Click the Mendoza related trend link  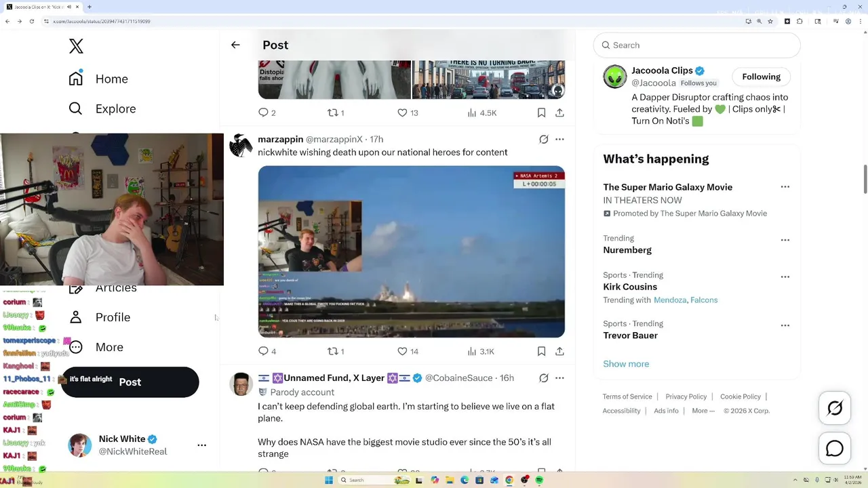point(670,300)
